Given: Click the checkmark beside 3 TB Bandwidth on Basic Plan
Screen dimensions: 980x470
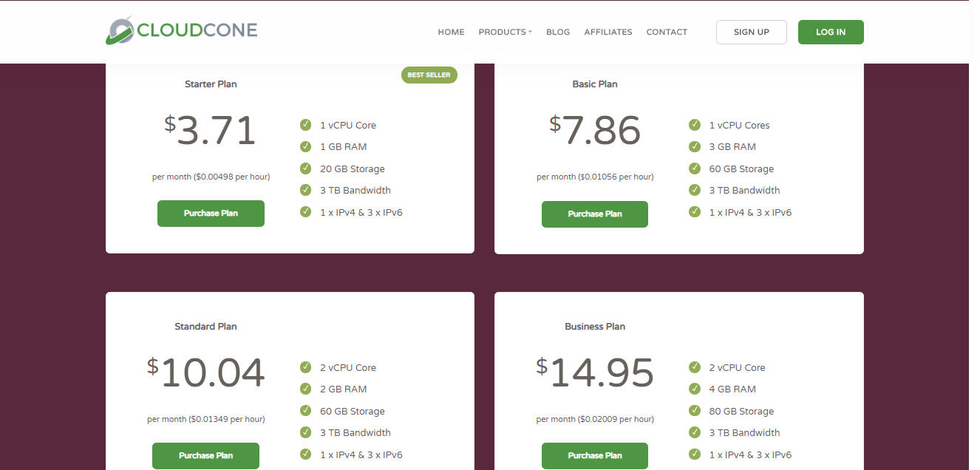Looking at the screenshot, I should click(x=695, y=190).
